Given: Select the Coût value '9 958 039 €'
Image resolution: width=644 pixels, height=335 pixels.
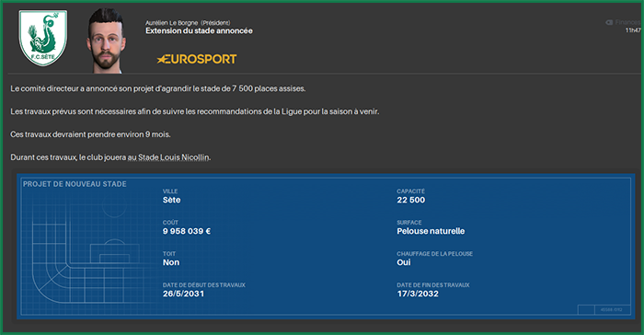Looking at the screenshot, I should 187,231.
